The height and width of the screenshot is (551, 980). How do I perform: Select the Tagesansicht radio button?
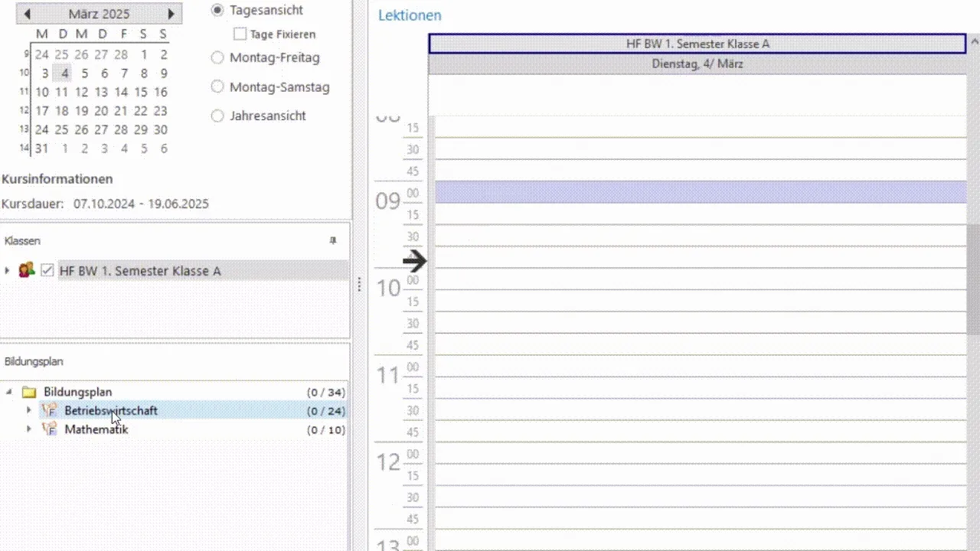coord(217,11)
